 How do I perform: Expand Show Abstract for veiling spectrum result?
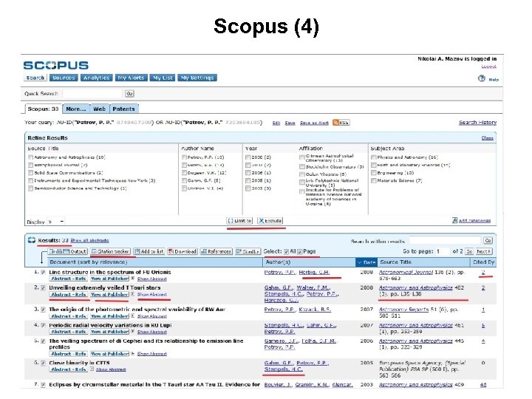[151, 353]
